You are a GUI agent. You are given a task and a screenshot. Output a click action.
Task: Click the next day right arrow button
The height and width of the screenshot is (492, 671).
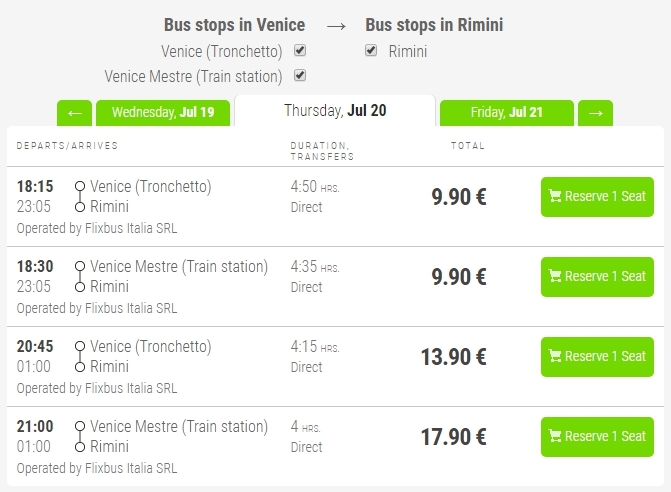pyautogui.click(x=595, y=113)
